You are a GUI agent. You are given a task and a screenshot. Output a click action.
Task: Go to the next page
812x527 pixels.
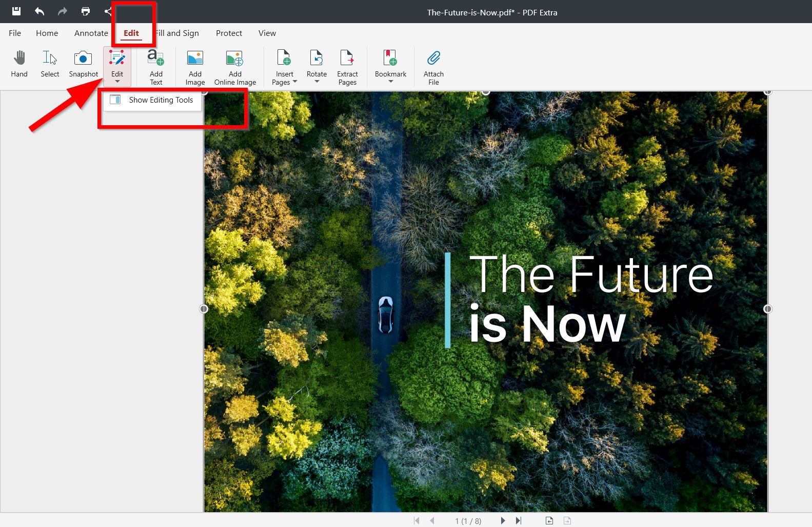pos(503,520)
